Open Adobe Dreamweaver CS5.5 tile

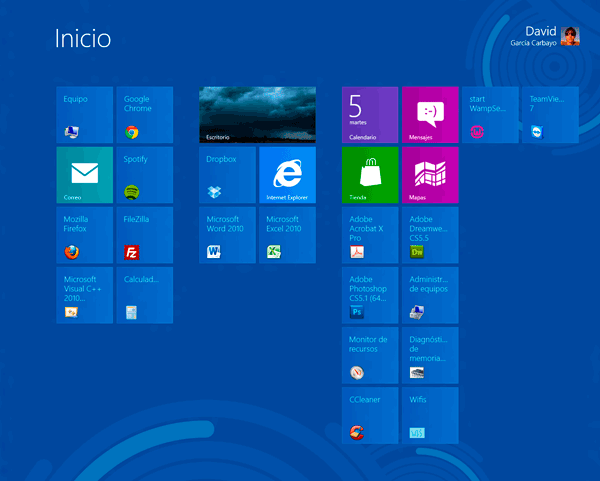pyautogui.click(x=430, y=235)
